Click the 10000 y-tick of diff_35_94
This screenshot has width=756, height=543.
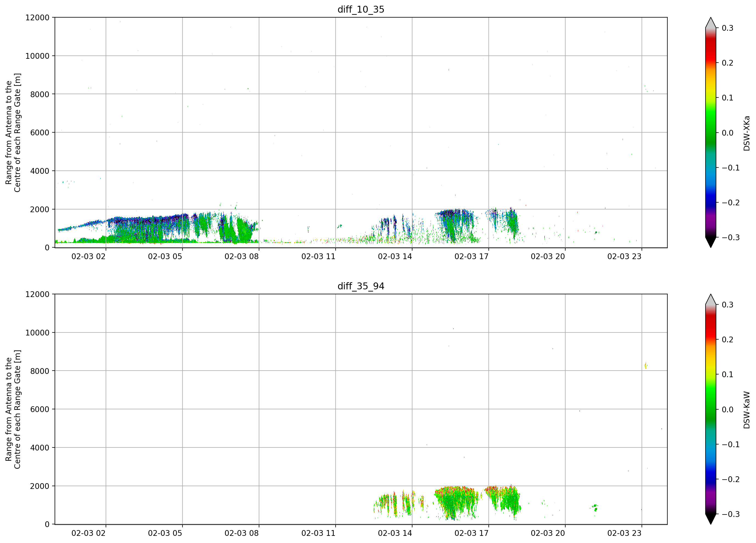click(x=37, y=333)
